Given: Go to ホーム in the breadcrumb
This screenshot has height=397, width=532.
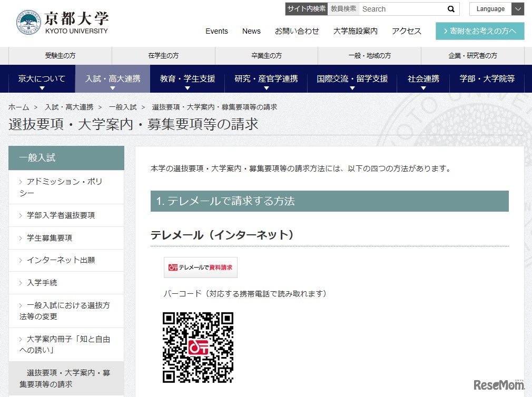Looking at the screenshot, I should (18, 107).
